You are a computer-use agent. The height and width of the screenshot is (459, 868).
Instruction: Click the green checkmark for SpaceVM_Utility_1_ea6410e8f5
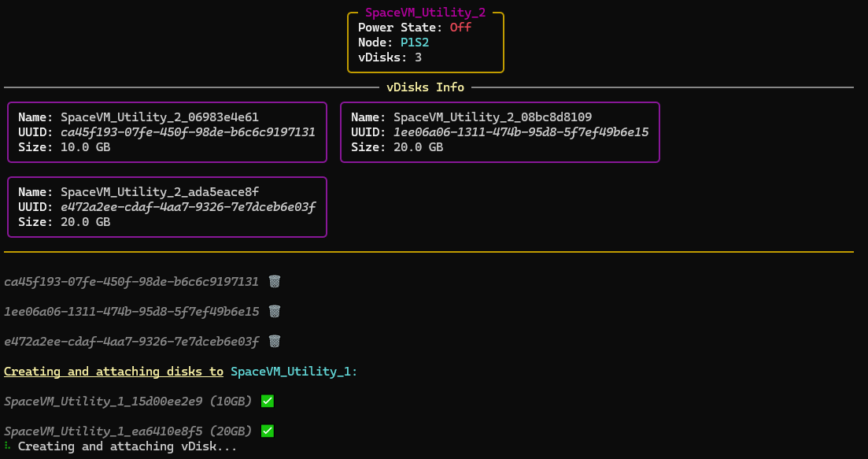tap(268, 431)
